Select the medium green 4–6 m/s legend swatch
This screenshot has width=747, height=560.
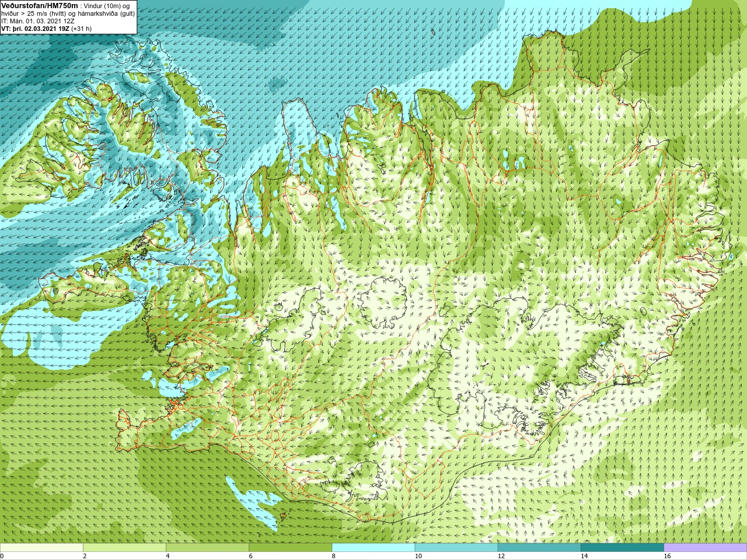point(207,548)
